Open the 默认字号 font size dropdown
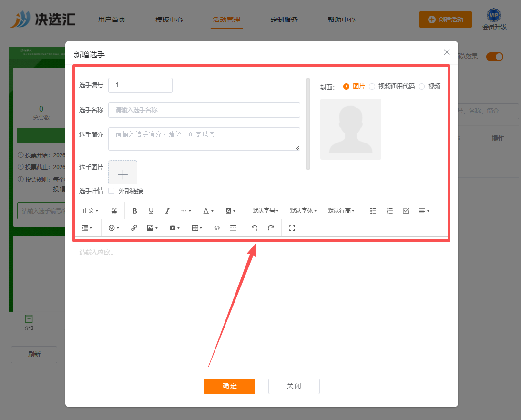This screenshot has height=420, width=521. tap(265, 211)
